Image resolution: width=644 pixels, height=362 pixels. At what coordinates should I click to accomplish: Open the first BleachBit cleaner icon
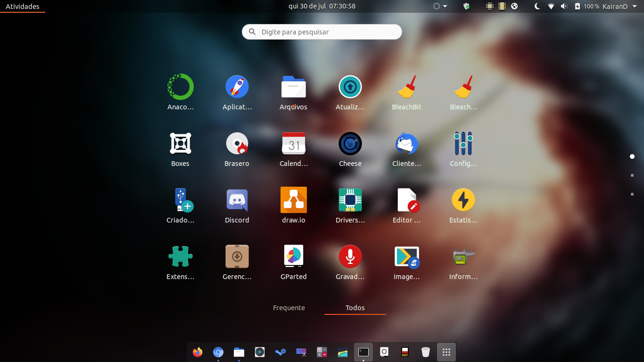tap(406, 87)
